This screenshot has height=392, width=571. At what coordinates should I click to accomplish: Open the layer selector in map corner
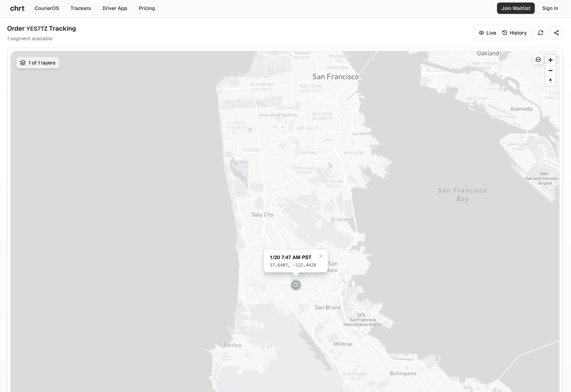pyautogui.click(x=538, y=60)
